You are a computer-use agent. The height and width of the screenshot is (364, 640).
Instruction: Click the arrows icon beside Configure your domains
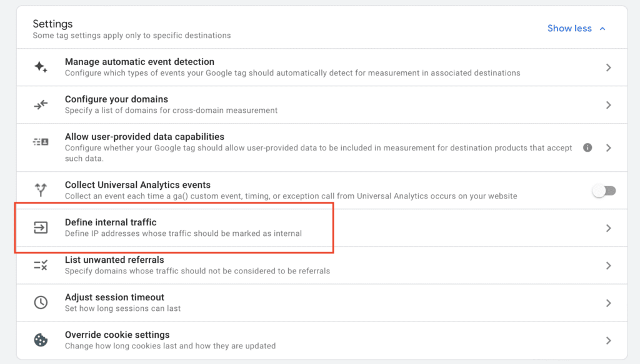pos(41,105)
